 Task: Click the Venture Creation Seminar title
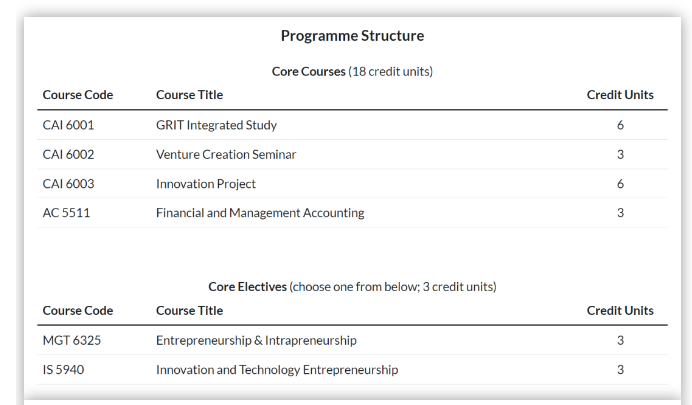[226, 154]
